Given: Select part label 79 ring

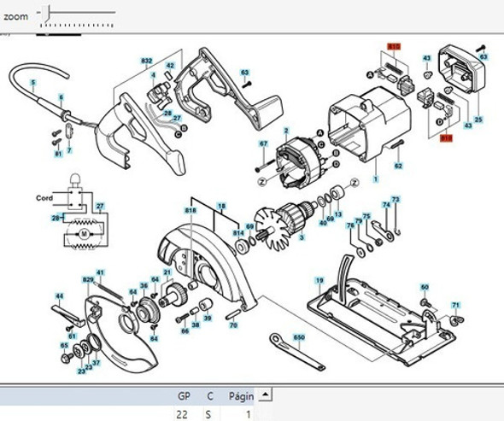Looking at the screenshot, I should click(x=359, y=220).
